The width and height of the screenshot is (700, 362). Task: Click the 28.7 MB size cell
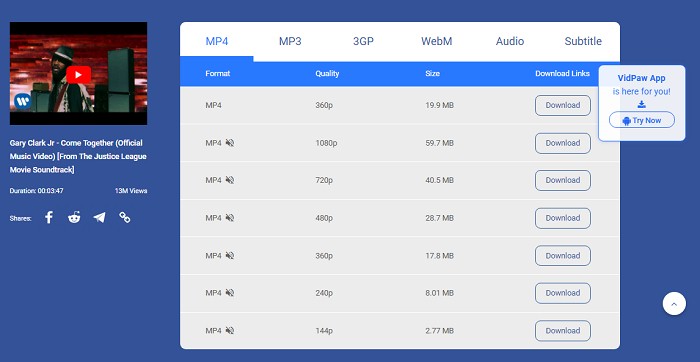pos(440,218)
